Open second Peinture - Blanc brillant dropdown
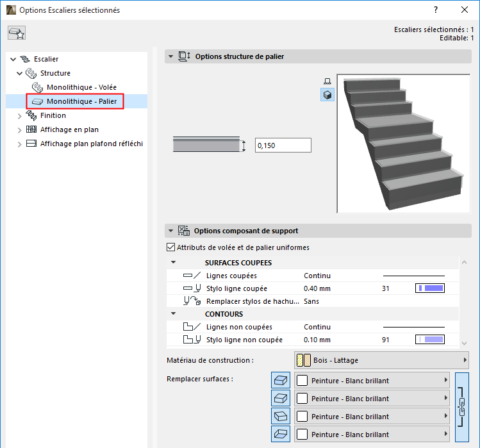This screenshot has width=480, height=448. [x=372, y=399]
